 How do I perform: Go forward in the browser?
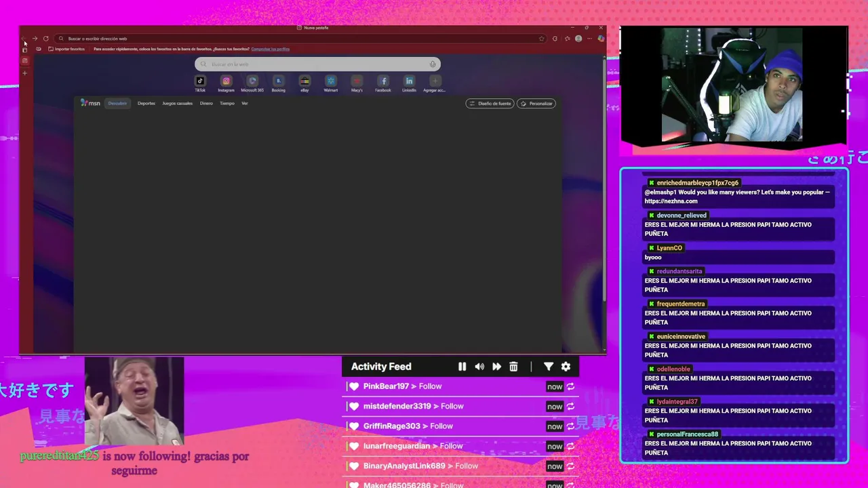pos(35,39)
